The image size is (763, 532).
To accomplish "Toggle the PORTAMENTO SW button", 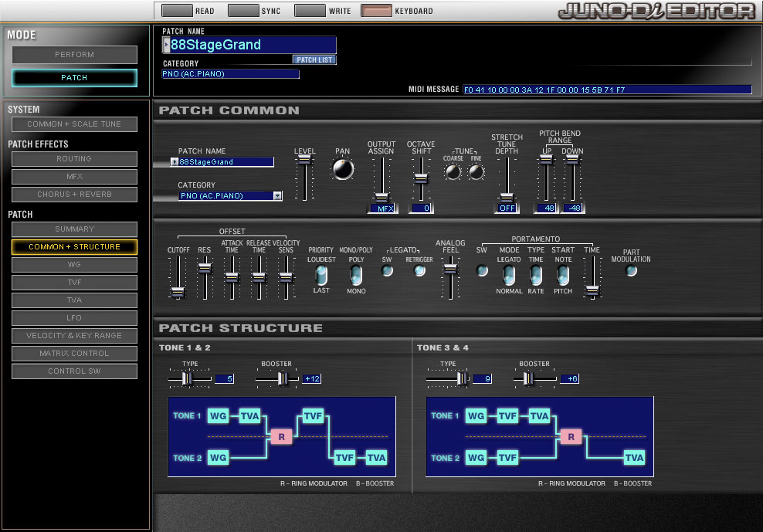I will point(482,270).
